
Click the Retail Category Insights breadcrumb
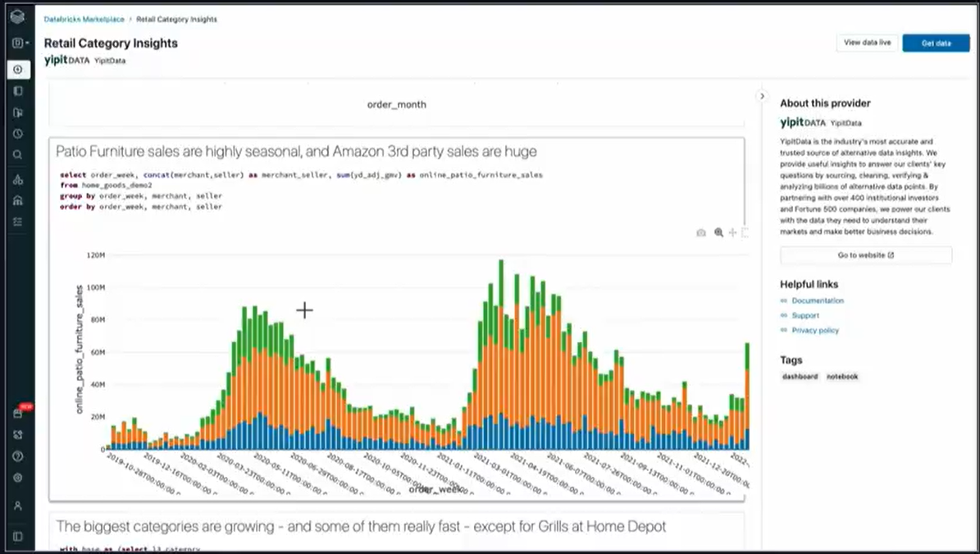177,20
